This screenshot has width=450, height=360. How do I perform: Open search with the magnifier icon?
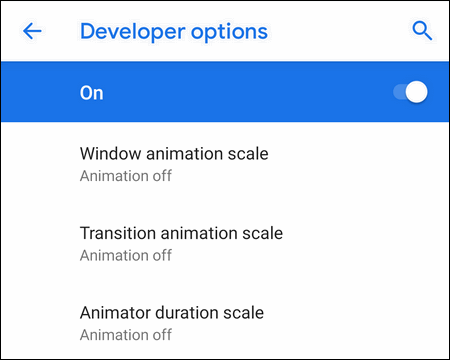422,31
